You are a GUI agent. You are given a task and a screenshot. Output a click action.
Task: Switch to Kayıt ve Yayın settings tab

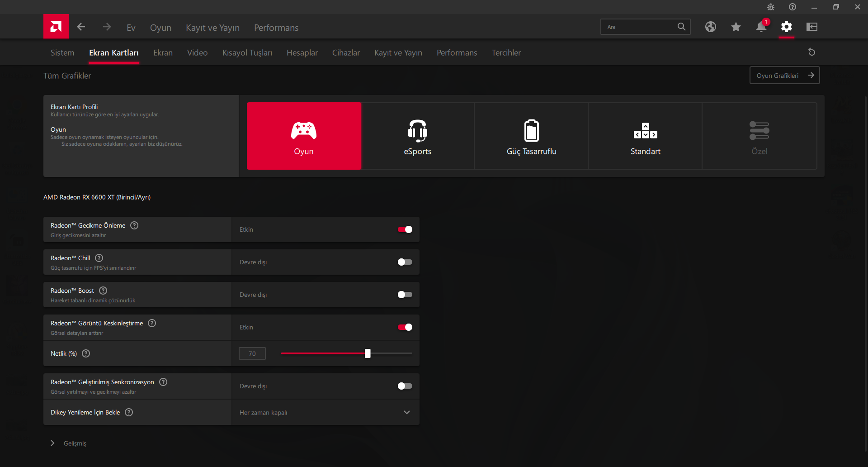pos(398,52)
